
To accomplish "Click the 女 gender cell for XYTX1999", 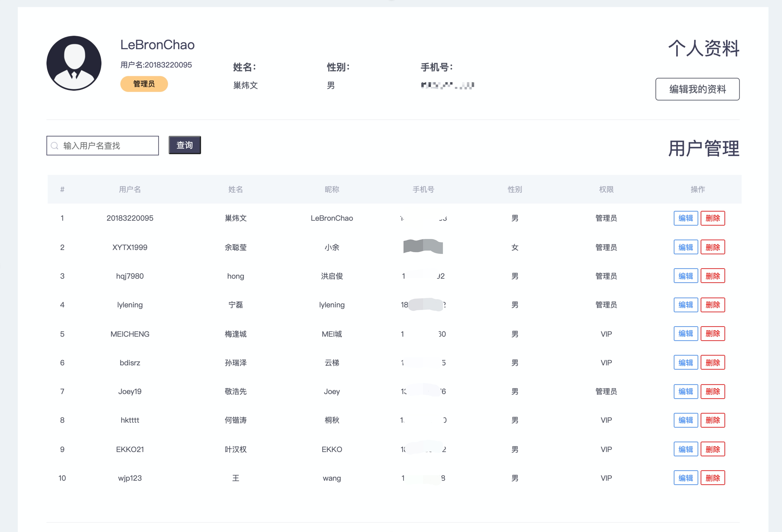I will pos(515,247).
